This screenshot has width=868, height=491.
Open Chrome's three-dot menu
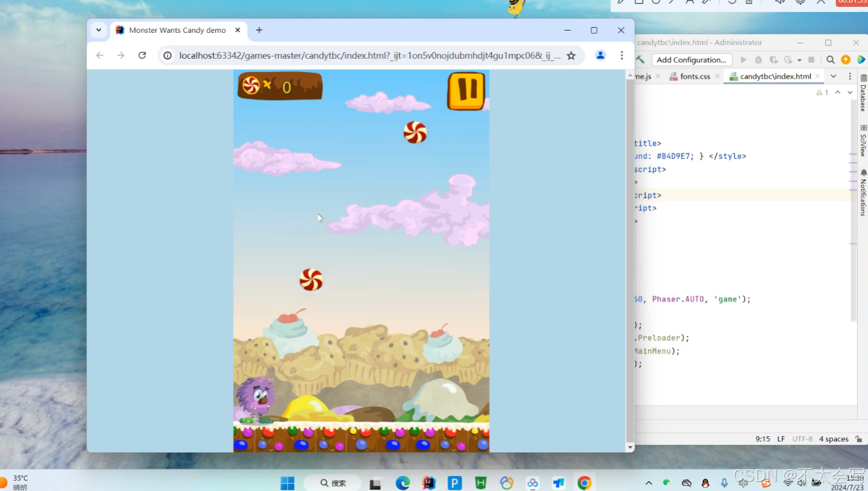[621, 55]
